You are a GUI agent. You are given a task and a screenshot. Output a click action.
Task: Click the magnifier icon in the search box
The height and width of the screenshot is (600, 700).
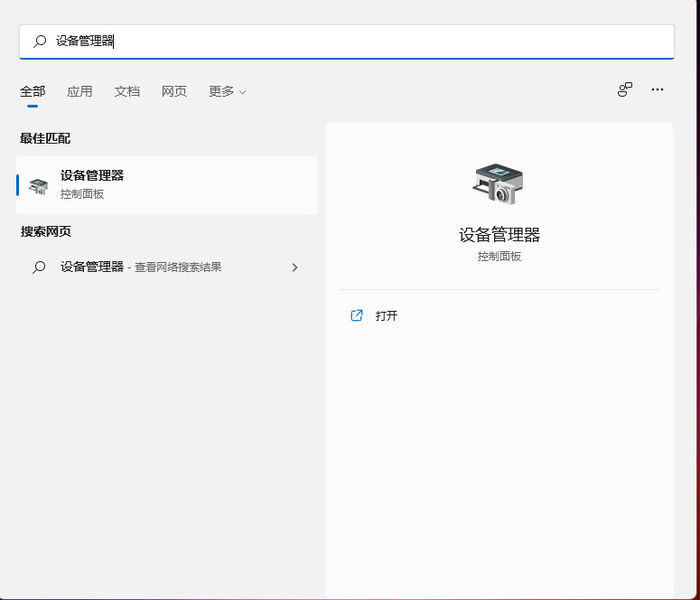(40, 42)
